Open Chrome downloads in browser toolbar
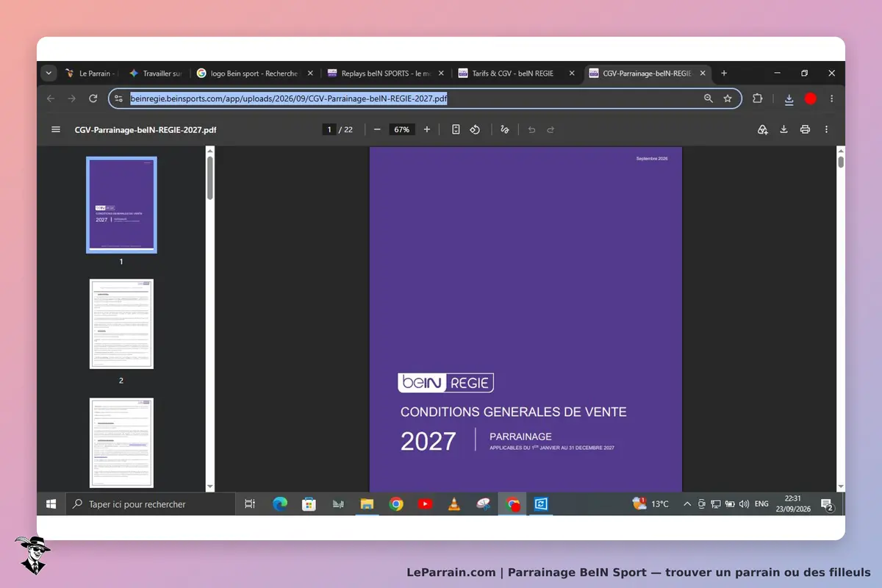 (789, 98)
